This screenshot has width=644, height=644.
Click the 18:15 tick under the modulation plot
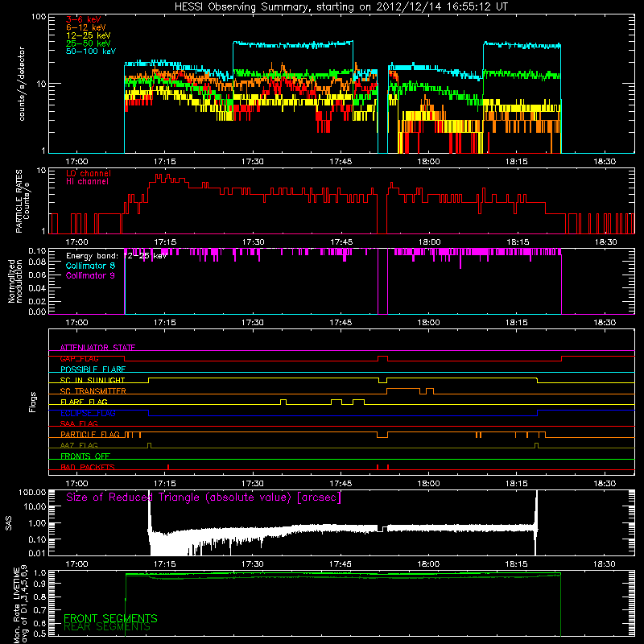517,323
